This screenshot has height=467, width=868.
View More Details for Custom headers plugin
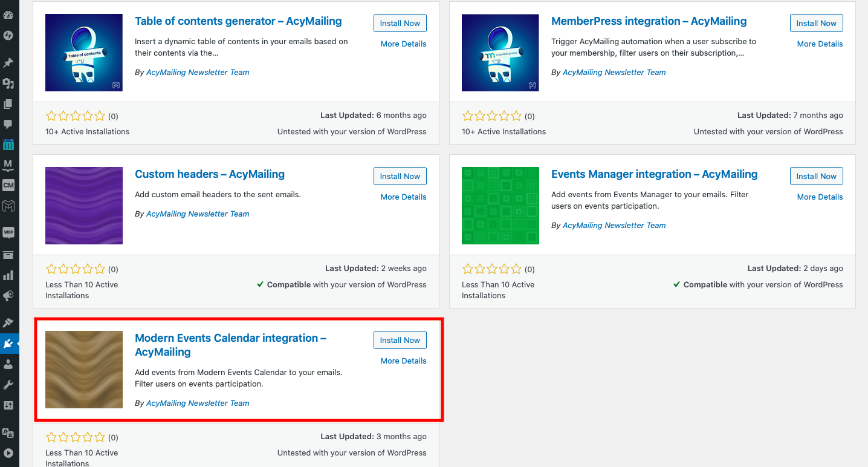pyautogui.click(x=404, y=197)
